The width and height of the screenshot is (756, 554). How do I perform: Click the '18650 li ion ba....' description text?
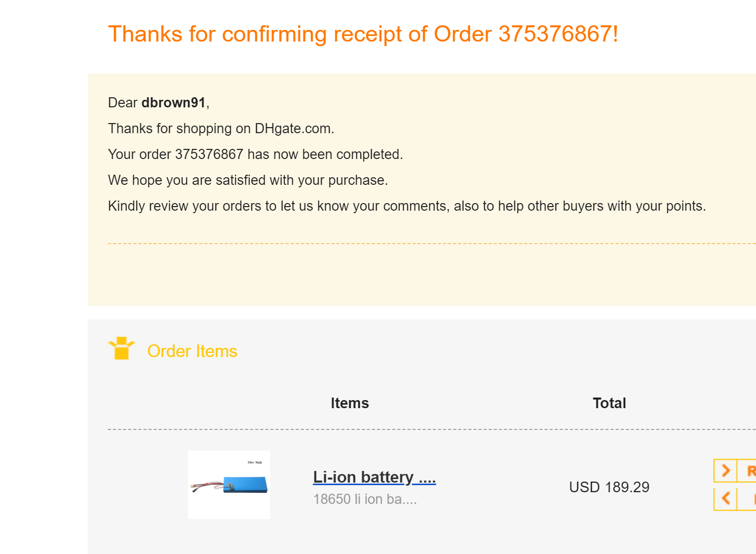click(x=365, y=499)
